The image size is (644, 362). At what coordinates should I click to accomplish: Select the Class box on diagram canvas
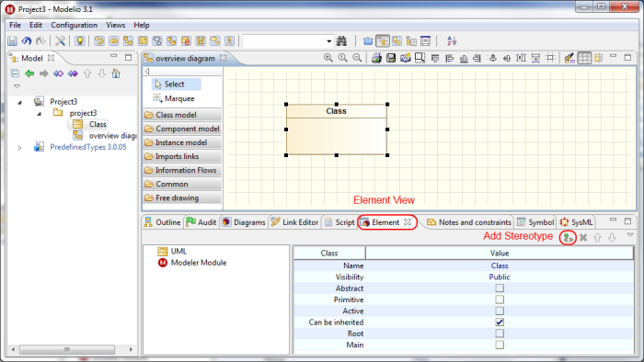click(x=337, y=130)
